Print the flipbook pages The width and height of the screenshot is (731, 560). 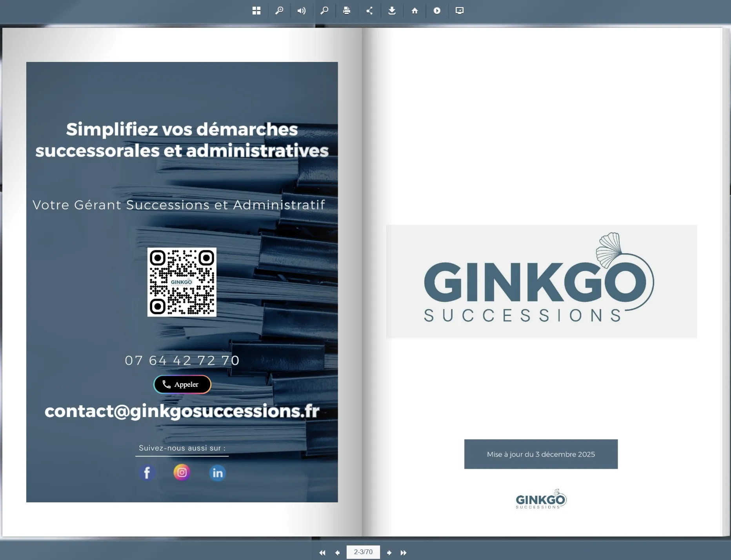(x=347, y=11)
